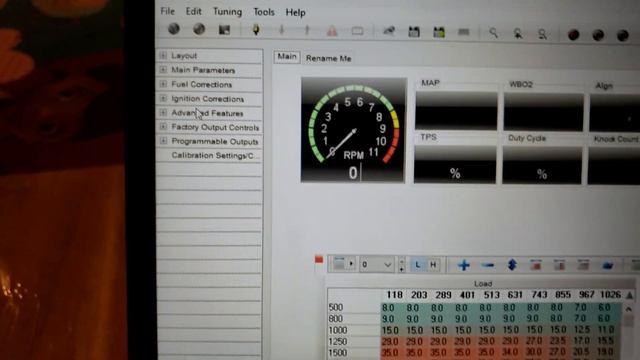Screen dimensions: 640x360
Task: Click the middle dark round toolbar icon
Action: [x=598, y=36]
